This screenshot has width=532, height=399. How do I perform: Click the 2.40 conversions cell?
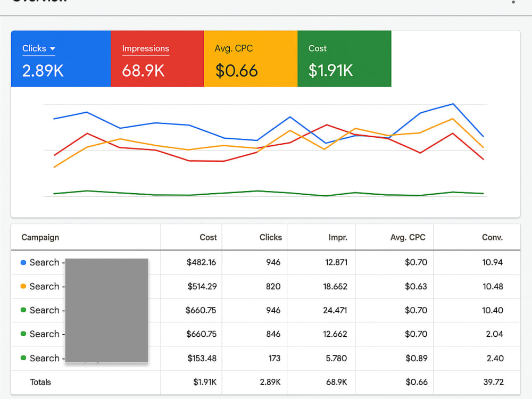(495, 358)
